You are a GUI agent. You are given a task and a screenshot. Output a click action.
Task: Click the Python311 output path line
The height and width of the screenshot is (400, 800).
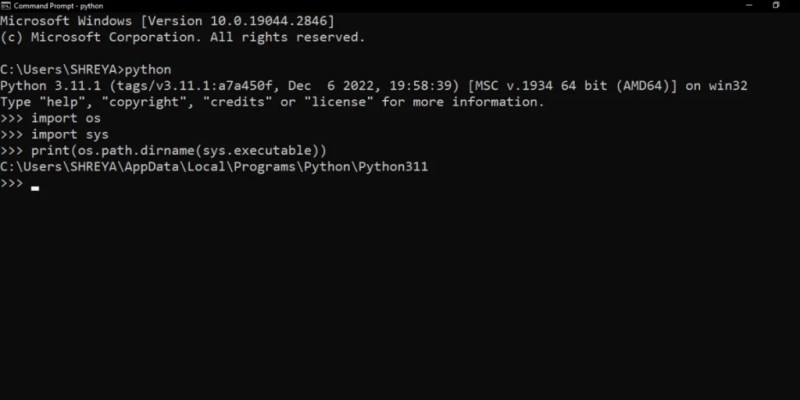[x=214, y=167]
